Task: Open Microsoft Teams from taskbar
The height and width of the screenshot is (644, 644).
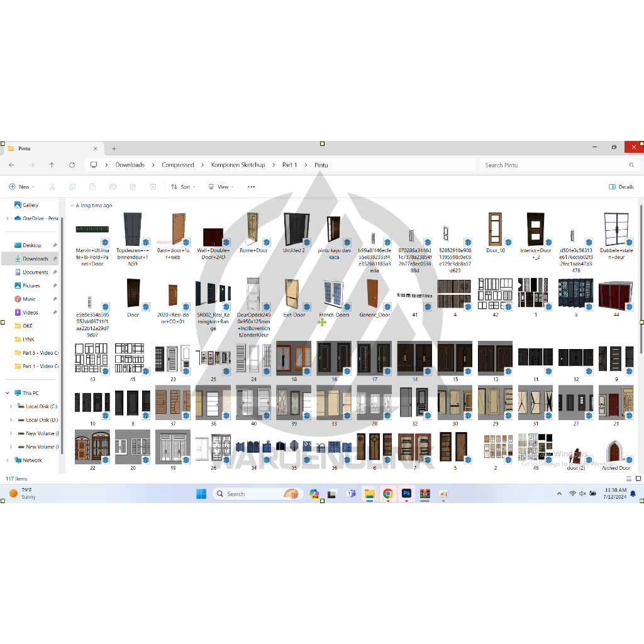Action: click(351, 494)
